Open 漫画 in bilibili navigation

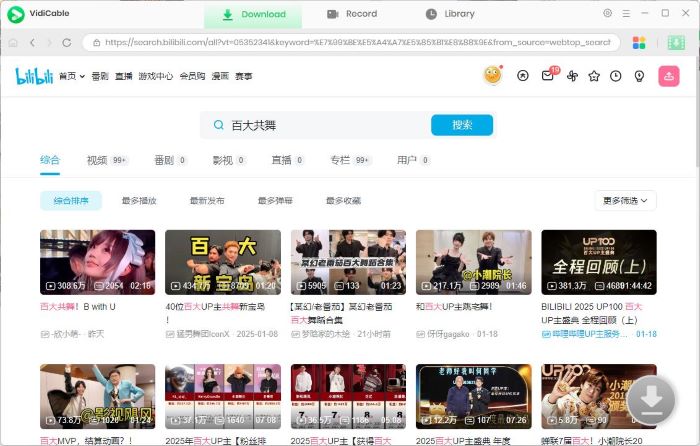point(220,76)
